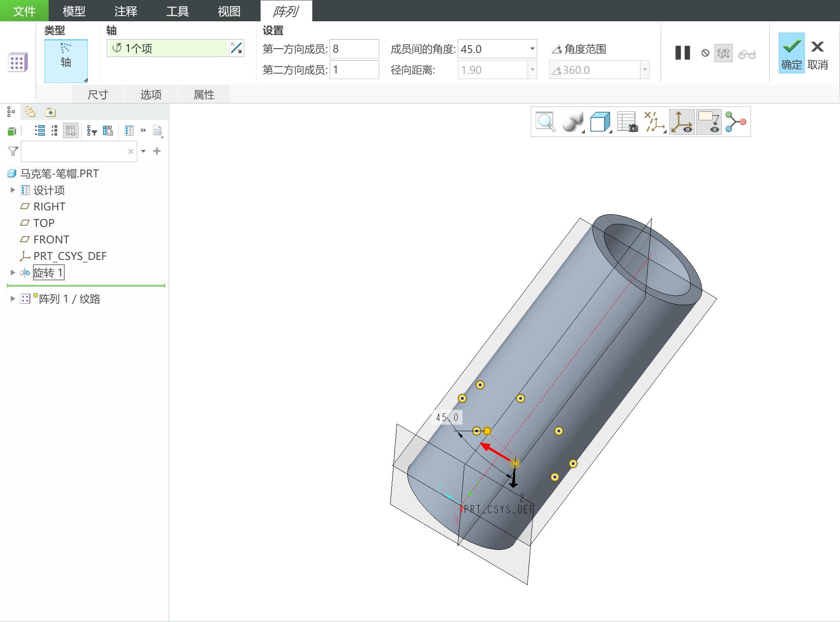Click the glasses verify preview icon
The width and height of the screenshot is (840, 622).
click(747, 53)
